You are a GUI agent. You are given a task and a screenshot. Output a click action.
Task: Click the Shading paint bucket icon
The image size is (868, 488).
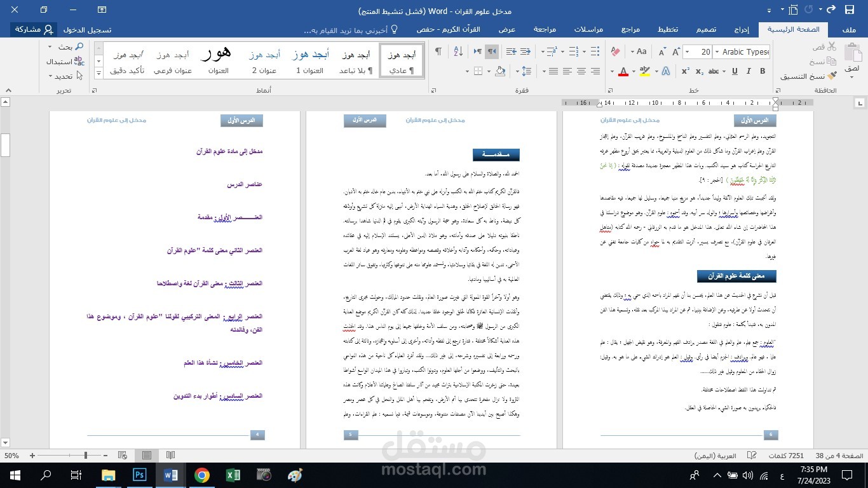point(499,71)
